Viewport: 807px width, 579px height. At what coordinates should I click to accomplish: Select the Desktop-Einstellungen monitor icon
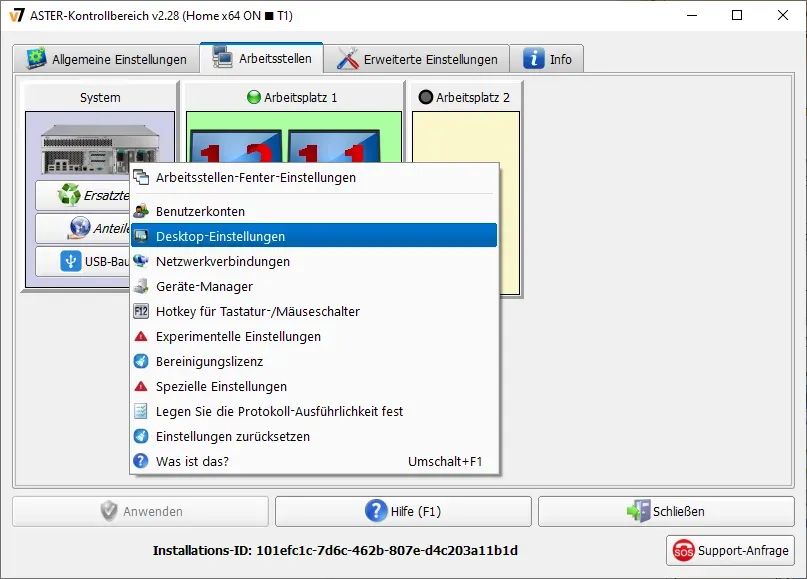coord(142,236)
